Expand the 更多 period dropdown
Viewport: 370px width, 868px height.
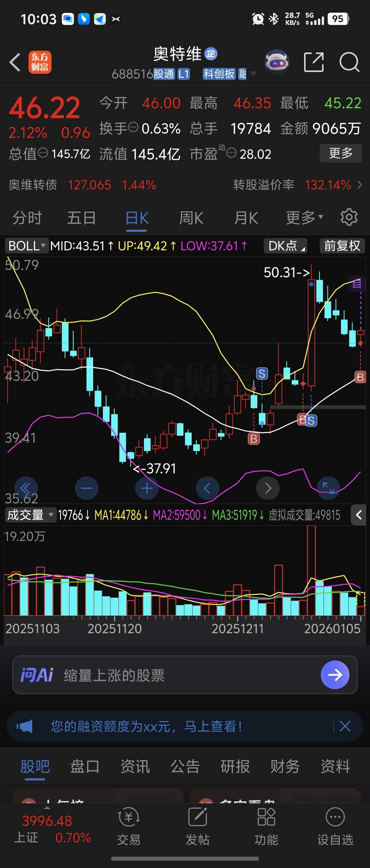pos(304,217)
